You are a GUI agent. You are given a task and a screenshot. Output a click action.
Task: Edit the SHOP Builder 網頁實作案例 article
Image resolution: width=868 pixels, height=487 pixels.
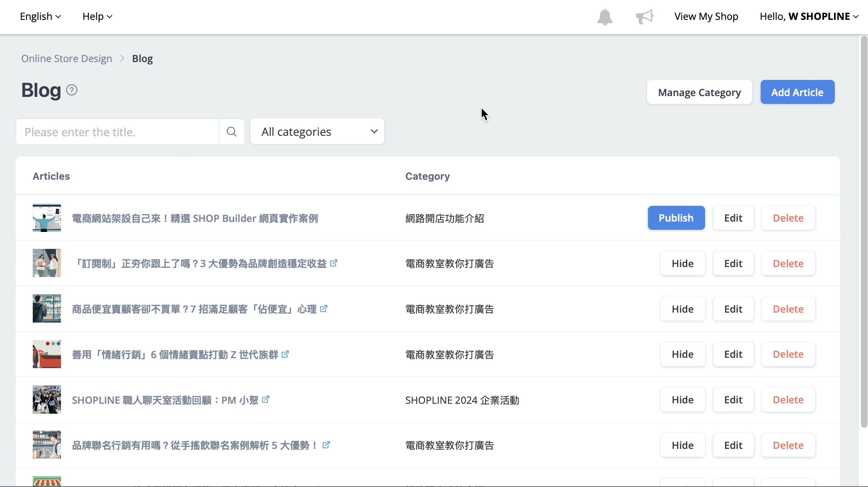click(733, 218)
